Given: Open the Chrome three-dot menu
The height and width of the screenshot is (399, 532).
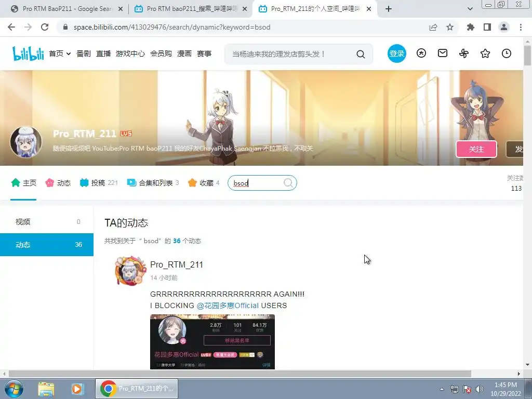Looking at the screenshot, I should tap(521, 27).
